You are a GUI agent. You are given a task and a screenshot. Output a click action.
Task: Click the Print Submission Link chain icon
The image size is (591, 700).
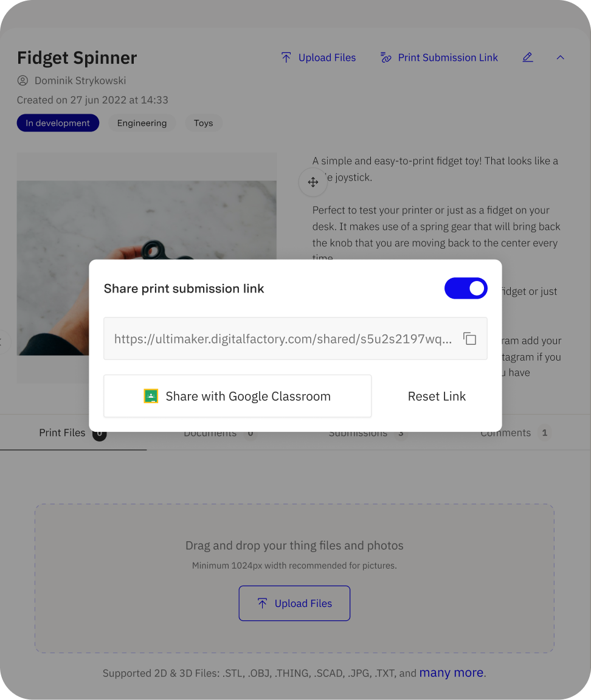coord(386,57)
